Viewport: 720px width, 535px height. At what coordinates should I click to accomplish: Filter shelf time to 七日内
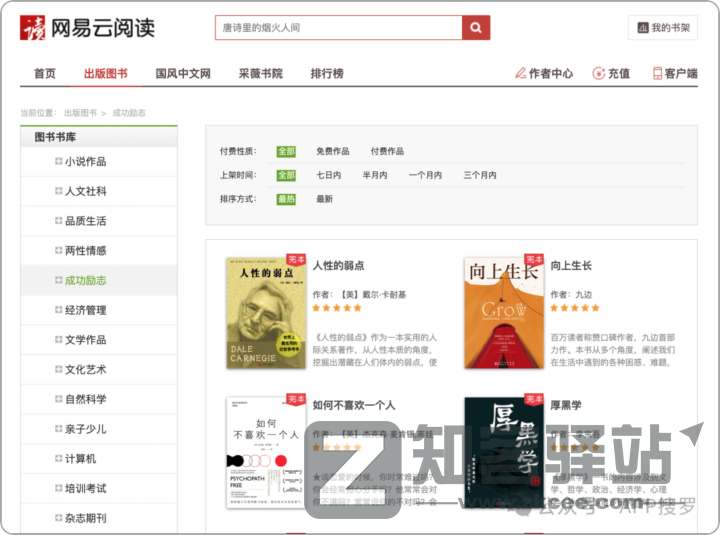[329, 175]
